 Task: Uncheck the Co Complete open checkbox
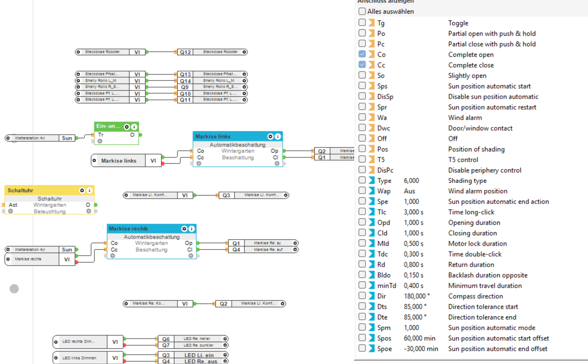362,54
